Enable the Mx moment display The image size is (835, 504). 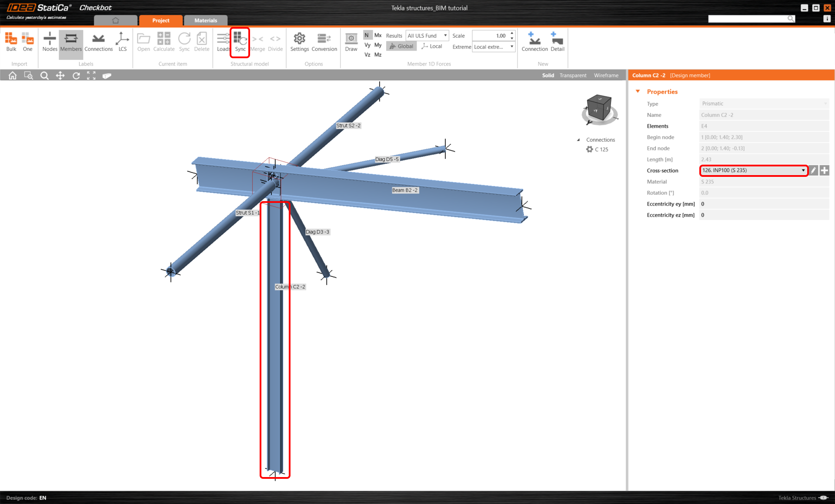[x=377, y=35]
